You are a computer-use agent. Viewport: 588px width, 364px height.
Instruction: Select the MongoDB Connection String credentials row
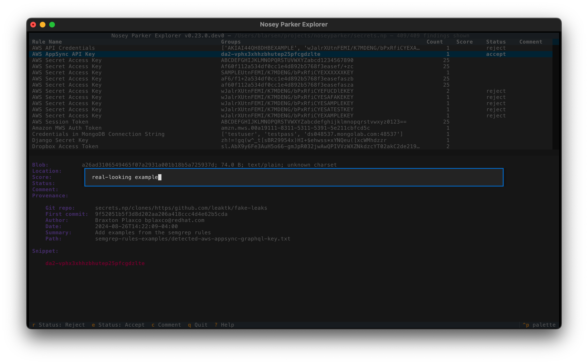point(98,134)
